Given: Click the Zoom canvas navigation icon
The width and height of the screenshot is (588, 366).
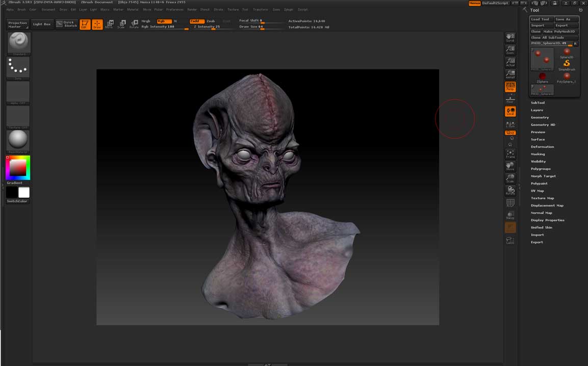Looking at the screenshot, I should (510, 50).
